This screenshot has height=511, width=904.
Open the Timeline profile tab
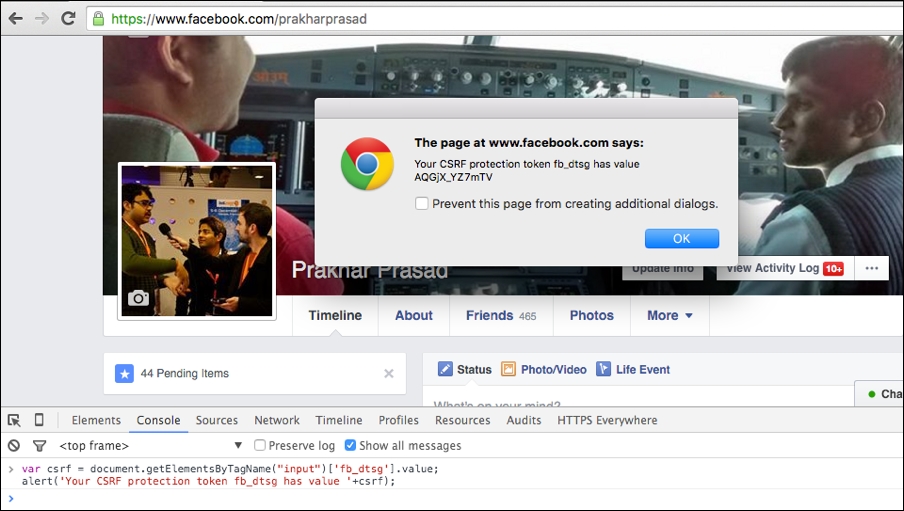click(335, 315)
